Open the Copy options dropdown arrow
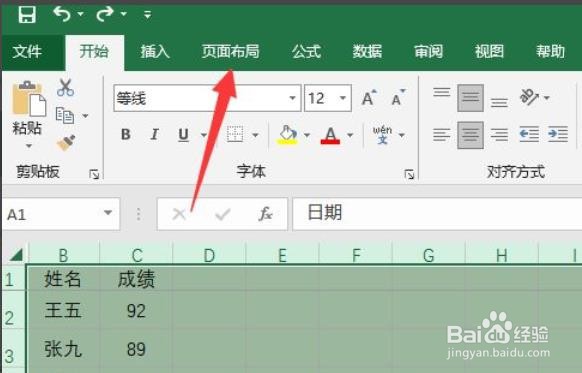Viewport: 582px width, 373px height. (85, 116)
